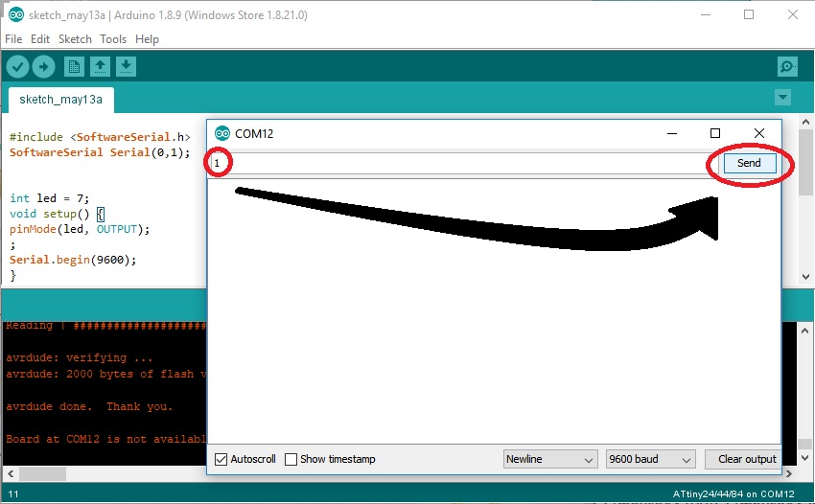The width and height of the screenshot is (815, 504).
Task: Click the code editor scroll up arrow
Action: [x=805, y=122]
